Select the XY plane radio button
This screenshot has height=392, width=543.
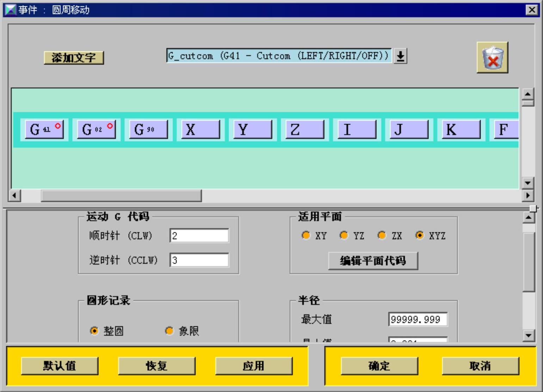[306, 235]
